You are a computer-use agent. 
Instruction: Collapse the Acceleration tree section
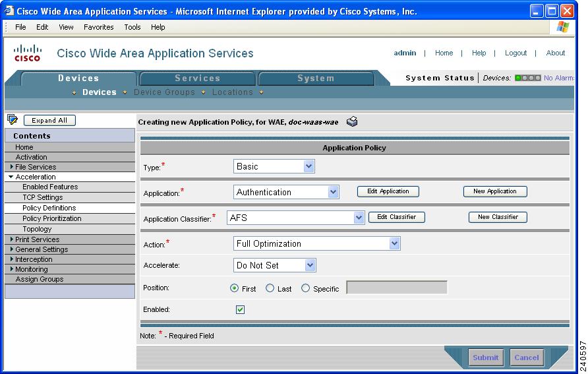[11, 177]
